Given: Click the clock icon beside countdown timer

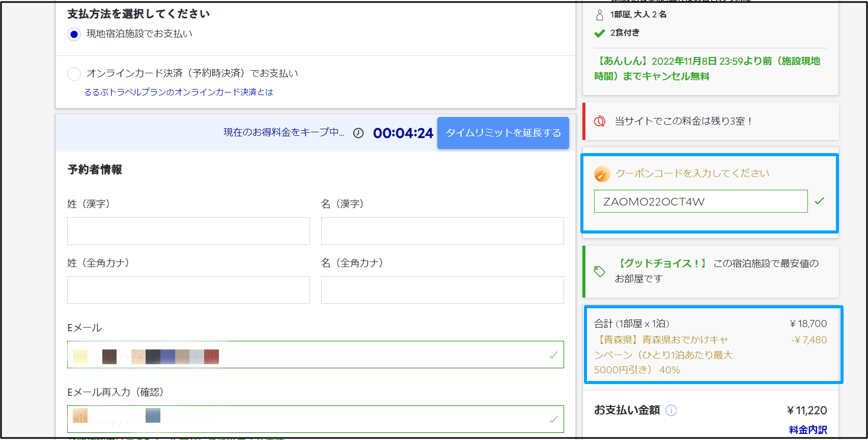Looking at the screenshot, I should point(358,133).
